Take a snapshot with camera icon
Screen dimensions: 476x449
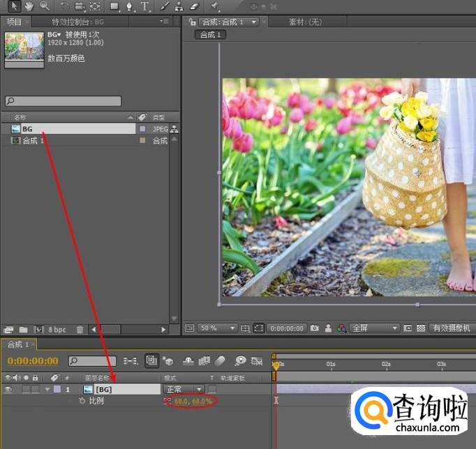pos(315,328)
